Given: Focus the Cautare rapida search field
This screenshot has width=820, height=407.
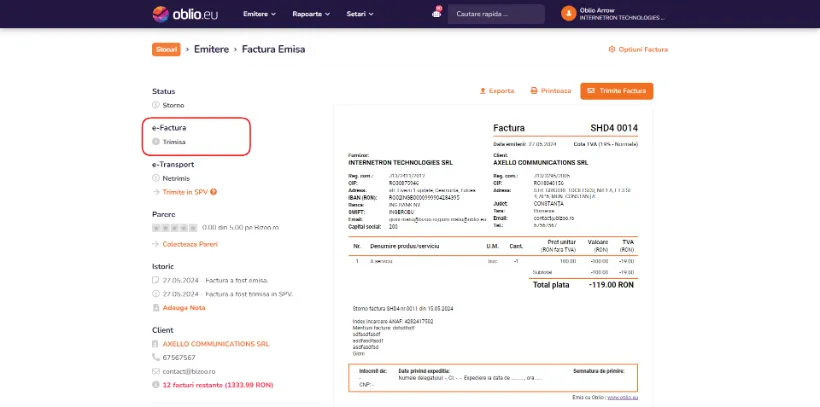Looking at the screenshot, I should coord(496,14).
